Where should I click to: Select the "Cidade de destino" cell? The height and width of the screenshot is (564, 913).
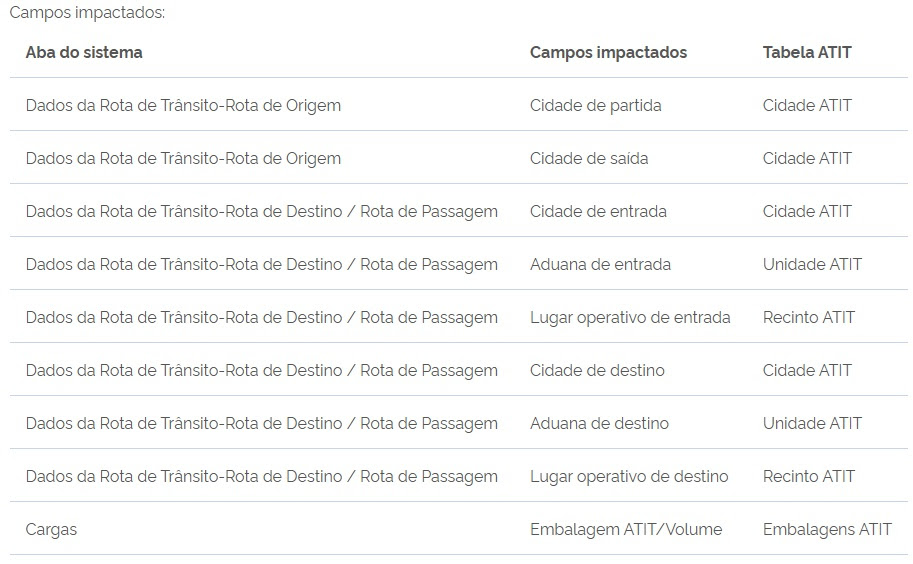597,370
